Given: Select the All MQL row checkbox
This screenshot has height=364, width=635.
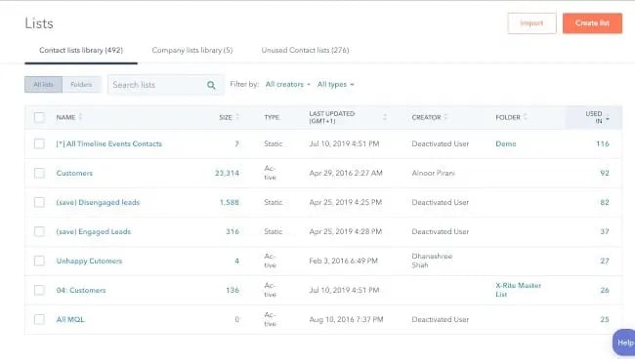Looking at the screenshot, I should tap(39, 319).
